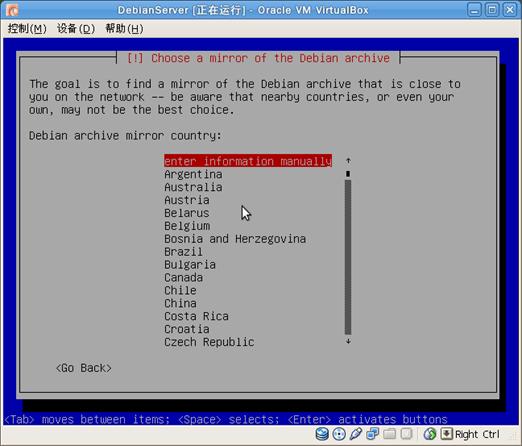Image resolution: width=522 pixels, height=446 pixels.
Task: Click the country list scrollbar track
Action: (348, 257)
